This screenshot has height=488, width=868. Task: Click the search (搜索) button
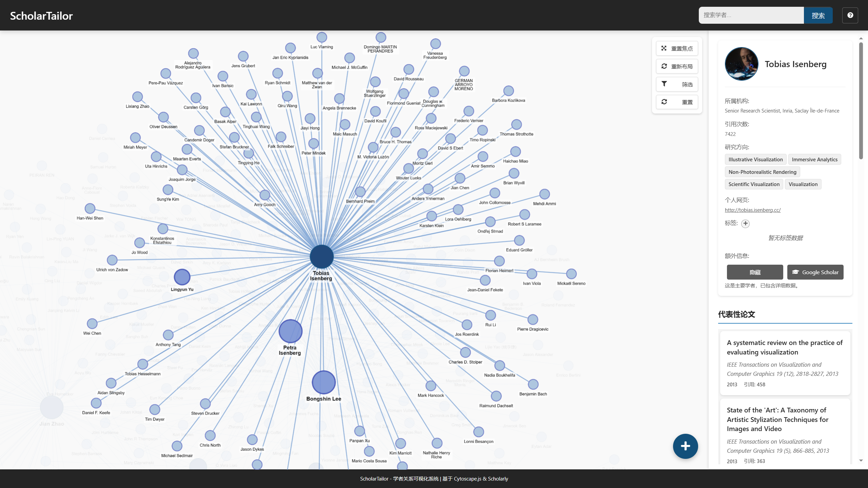[x=818, y=15]
